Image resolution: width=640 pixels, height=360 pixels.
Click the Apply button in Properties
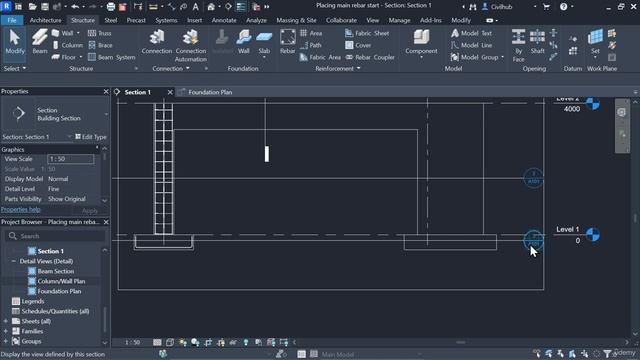(x=90, y=211)
